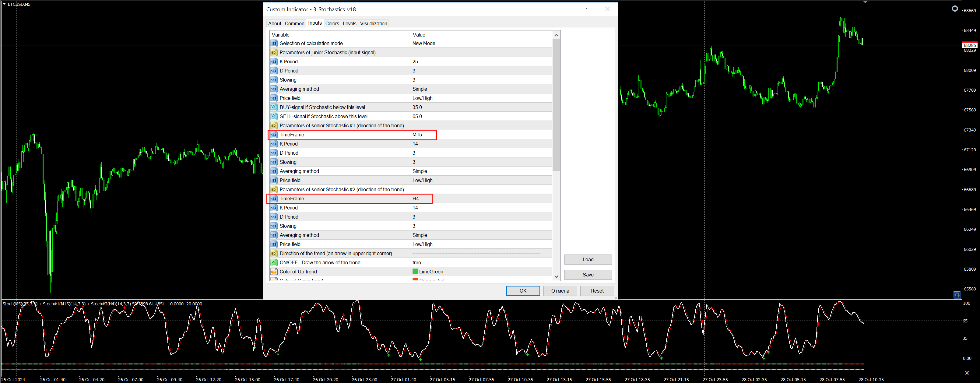The width and height of the screenshot is (980, 383).
Task: Click the help question mark in dialog title
Action: (x=586, y=9)
